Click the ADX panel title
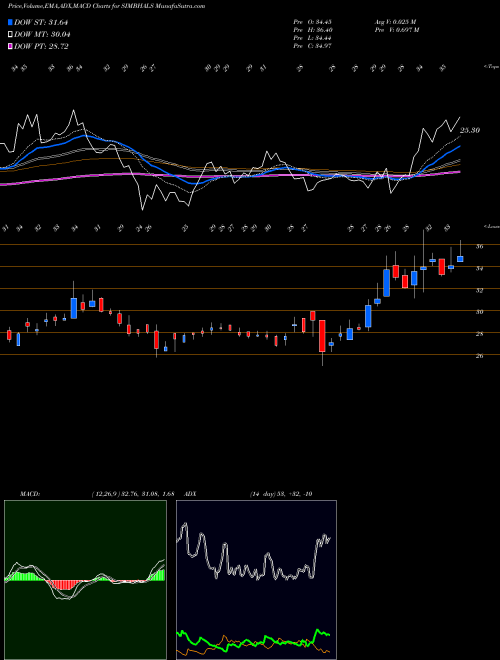The height and width of the screenshot is (660, 500). (x=191, y=494)
